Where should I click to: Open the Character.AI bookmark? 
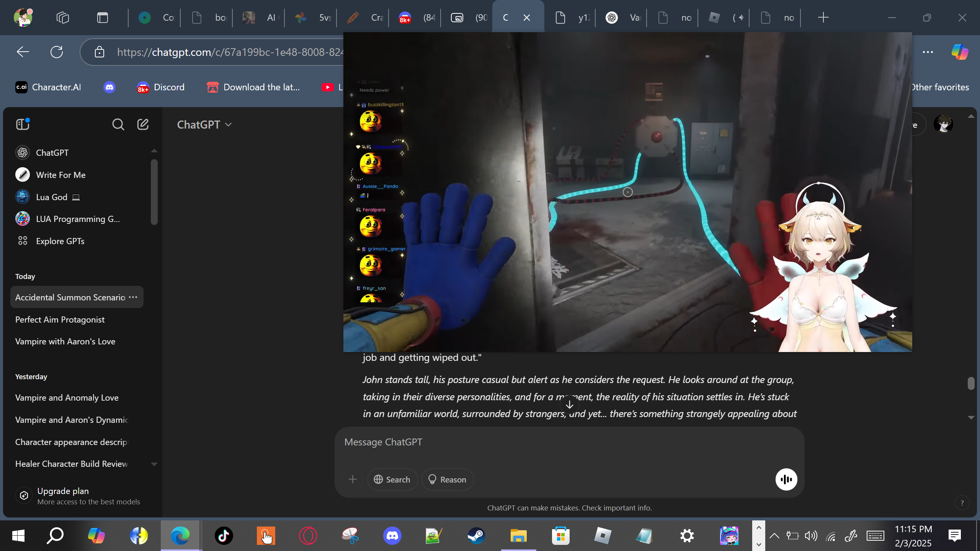[48, 87]
